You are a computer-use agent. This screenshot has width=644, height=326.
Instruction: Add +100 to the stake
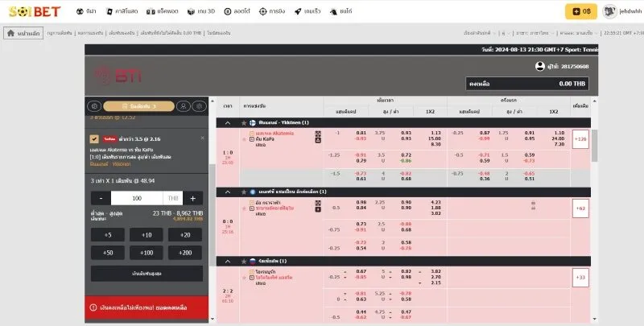147,253
